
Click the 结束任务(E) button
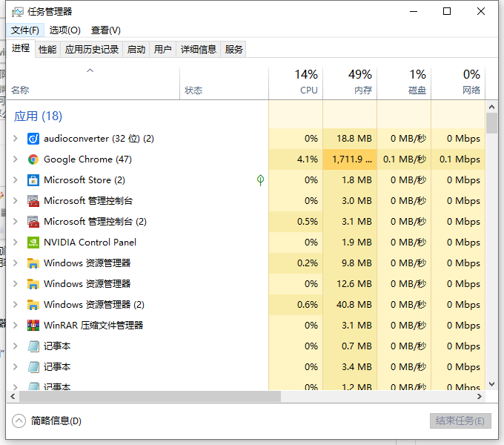click(x=460, y=421)
